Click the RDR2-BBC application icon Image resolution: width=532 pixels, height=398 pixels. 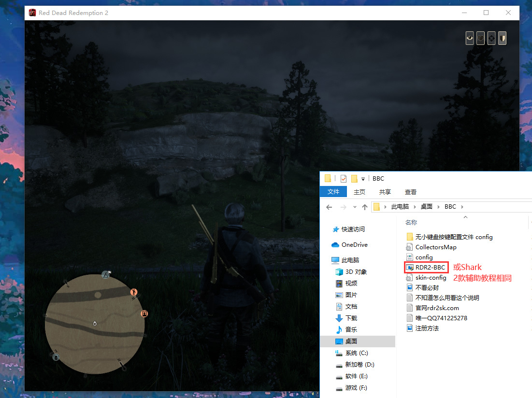tap(410, 268)
